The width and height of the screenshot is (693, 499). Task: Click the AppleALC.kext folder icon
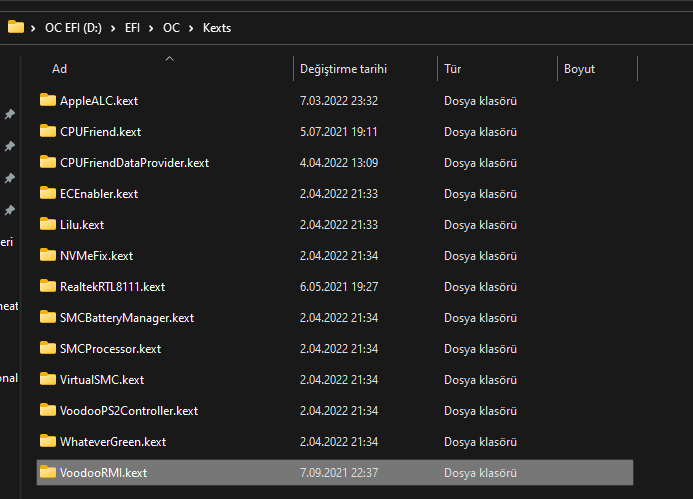[48, 100]
